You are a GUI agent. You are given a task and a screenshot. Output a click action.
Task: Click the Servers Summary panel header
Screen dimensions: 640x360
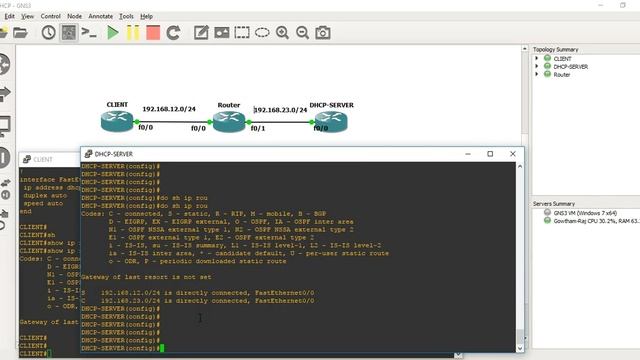click(x=554, y=204)
